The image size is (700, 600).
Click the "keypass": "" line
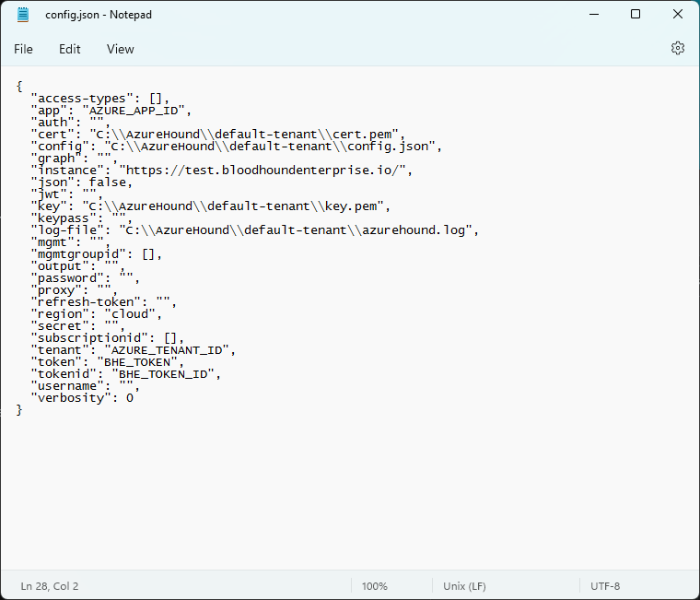(82, 218)
